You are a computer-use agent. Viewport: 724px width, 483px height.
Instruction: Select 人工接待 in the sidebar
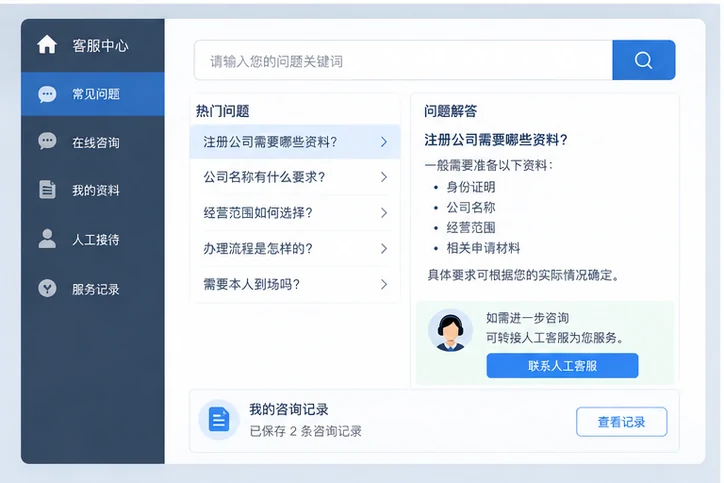(x=93, y=239)
